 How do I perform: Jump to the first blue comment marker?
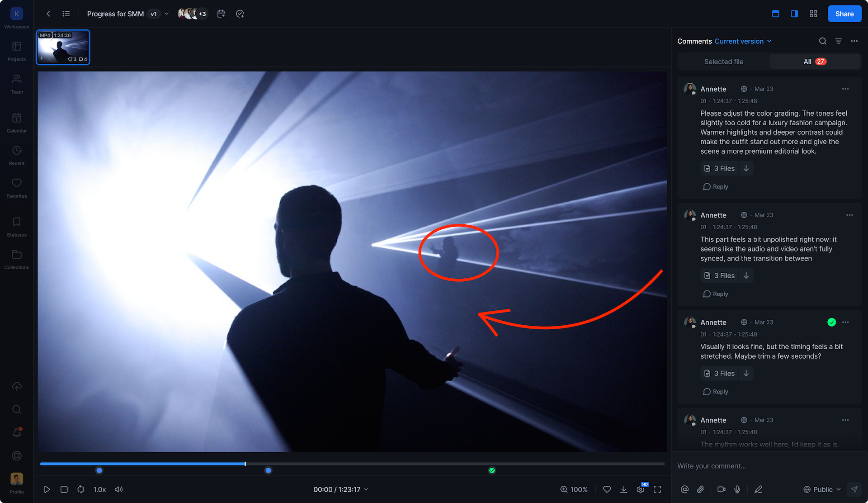pos(99,470)
